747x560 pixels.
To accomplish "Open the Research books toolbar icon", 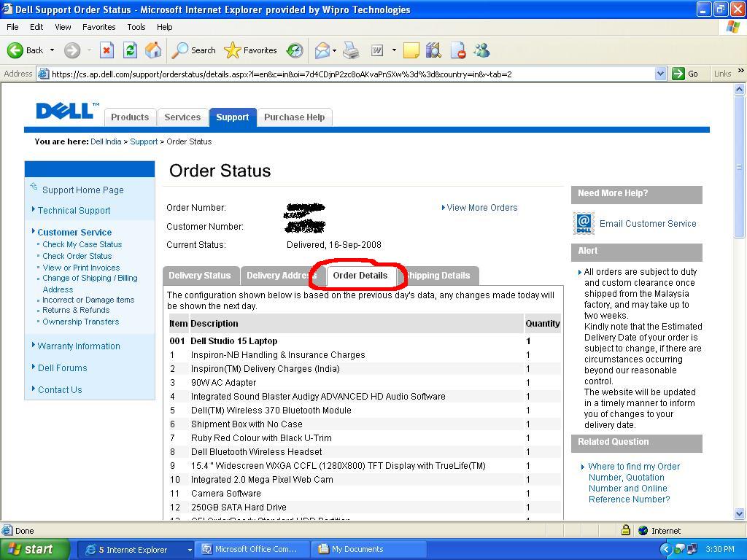I will point(433,50).
